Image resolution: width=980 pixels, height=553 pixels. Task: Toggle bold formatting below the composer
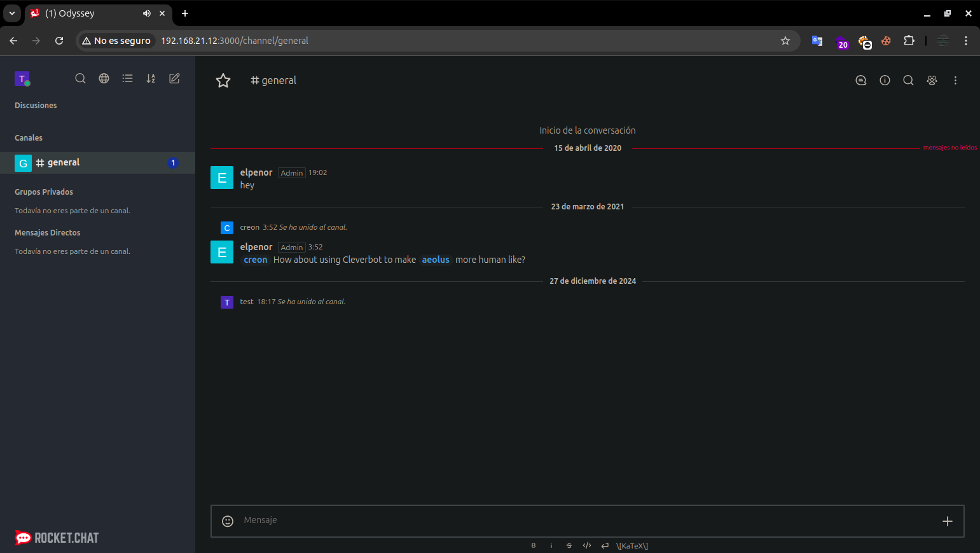(534, 545)
